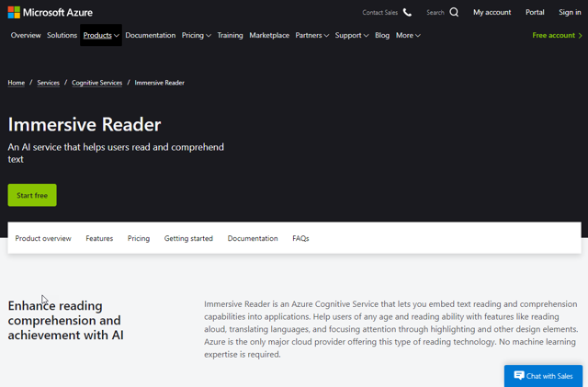Switch to Documentation section tab
This screenshot has width=588, height=387.
coord(253,238)
